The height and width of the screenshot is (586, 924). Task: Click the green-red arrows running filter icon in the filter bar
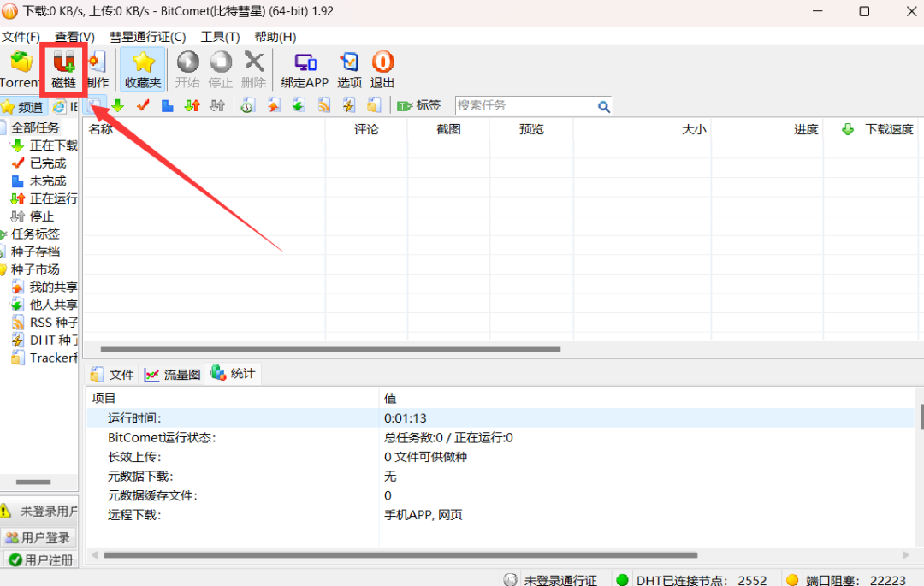point(192,105)
